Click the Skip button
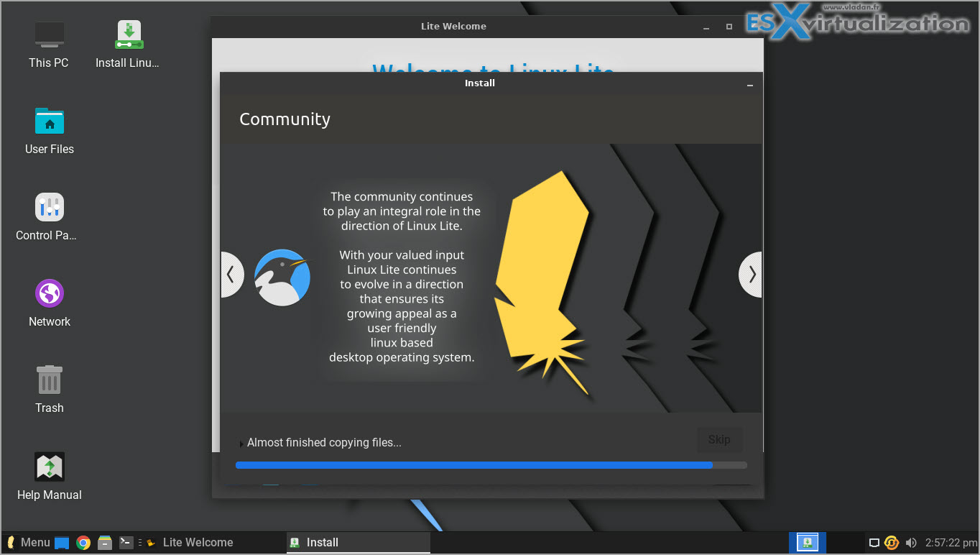Viewport: 980px width, 555px height. click(x=719, y=439)
